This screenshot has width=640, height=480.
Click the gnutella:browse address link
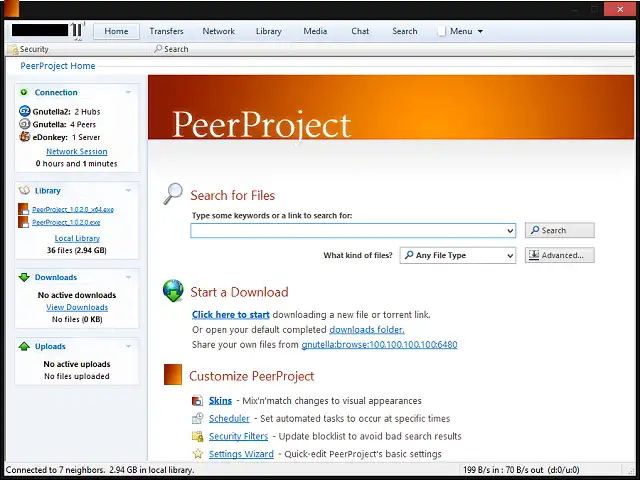coord(379,344)
